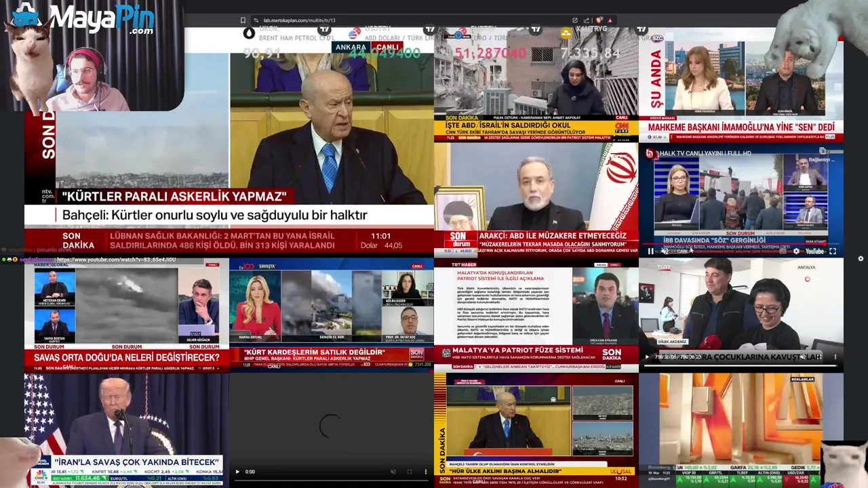Select the Haber Global Orta Doğu tile
The image size is (868, 488).
[127, 314]
